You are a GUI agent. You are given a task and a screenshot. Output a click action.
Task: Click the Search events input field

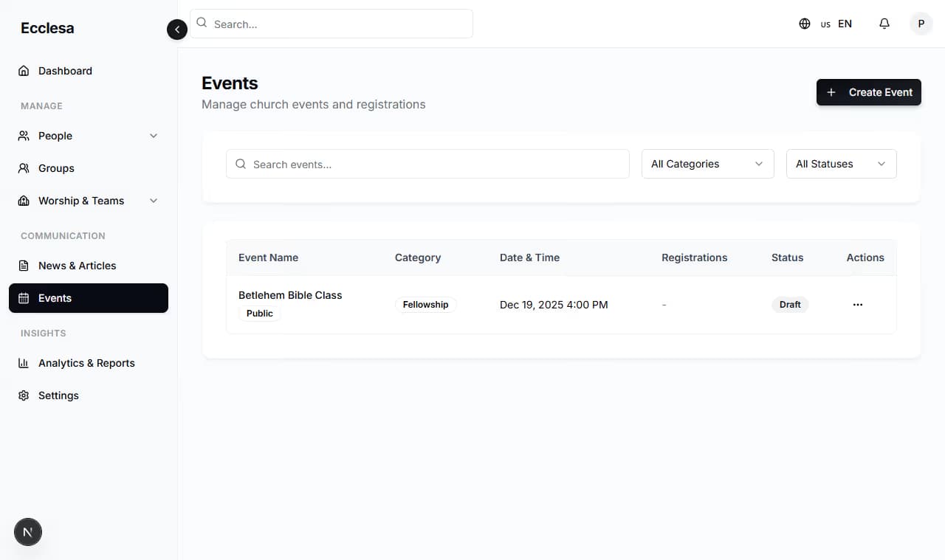click(427, 164)
